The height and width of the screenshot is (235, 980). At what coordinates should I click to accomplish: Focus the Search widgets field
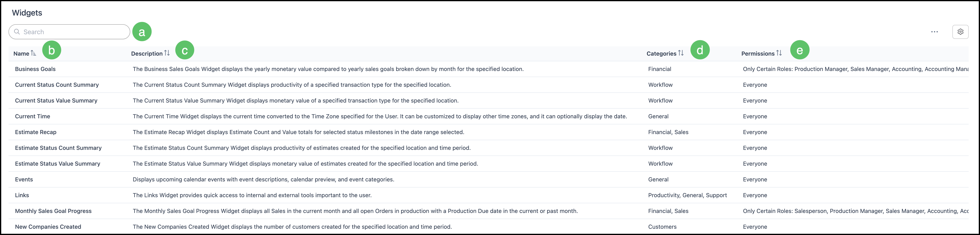point(69,32)
